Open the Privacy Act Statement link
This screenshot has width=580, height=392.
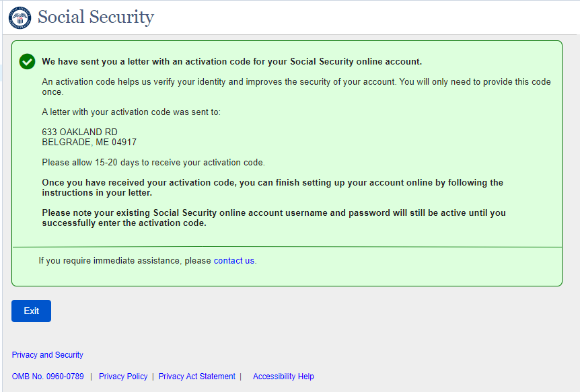tap(197, 377)
